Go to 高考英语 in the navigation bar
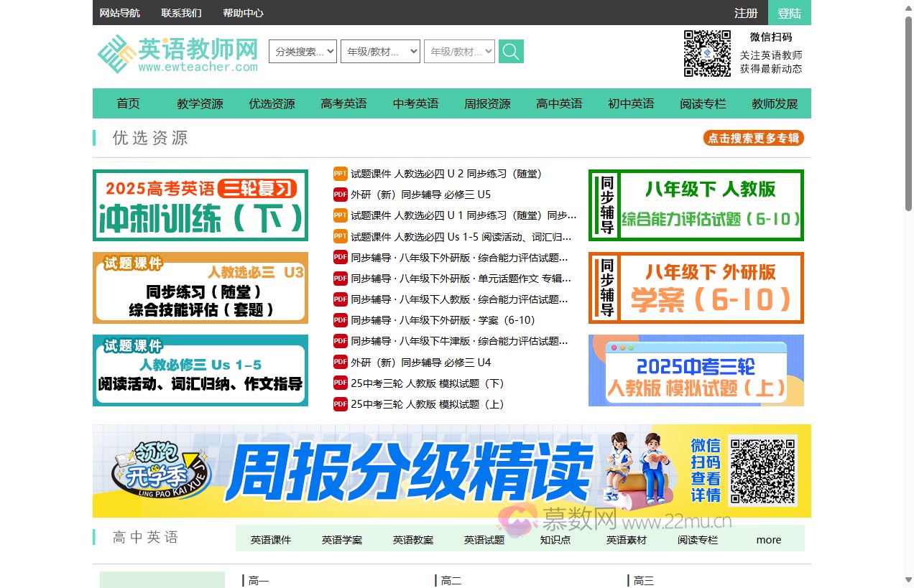 pos(343,103)
